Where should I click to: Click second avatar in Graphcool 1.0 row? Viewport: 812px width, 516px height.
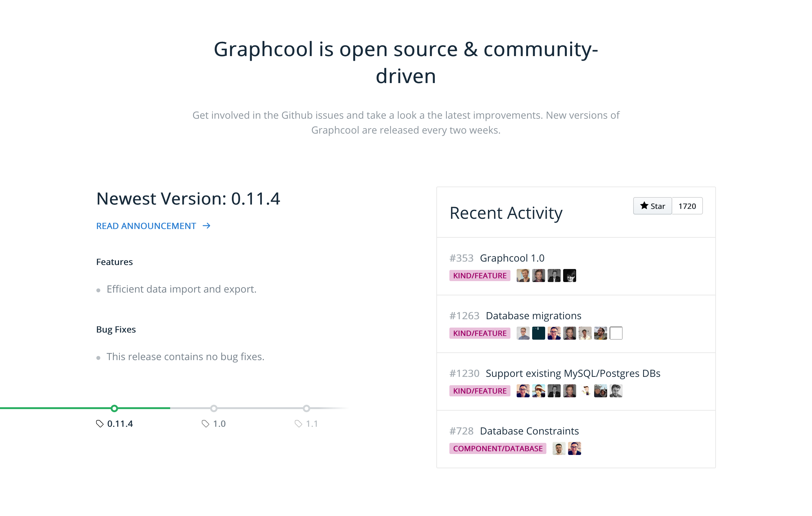(539, 276)
